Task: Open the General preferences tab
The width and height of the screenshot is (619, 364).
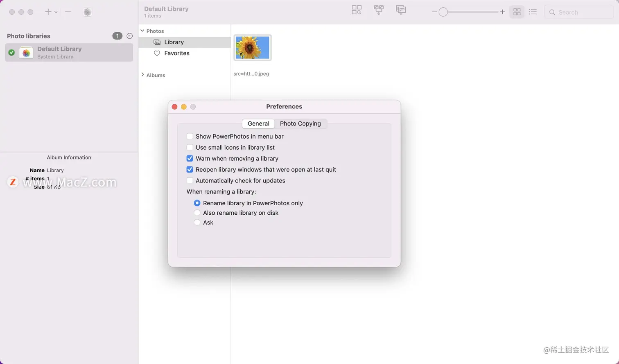Action: pyautogui.click(x=258, y=124)
